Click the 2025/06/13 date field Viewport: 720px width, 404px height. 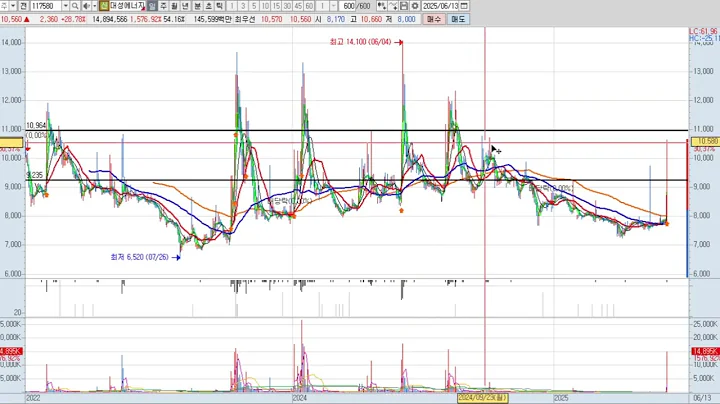(x=440, y=6)
